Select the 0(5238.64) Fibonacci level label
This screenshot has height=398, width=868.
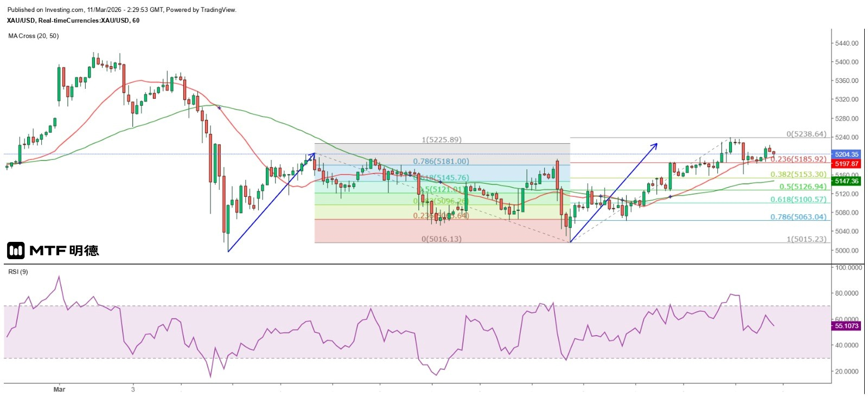(806, 134)
